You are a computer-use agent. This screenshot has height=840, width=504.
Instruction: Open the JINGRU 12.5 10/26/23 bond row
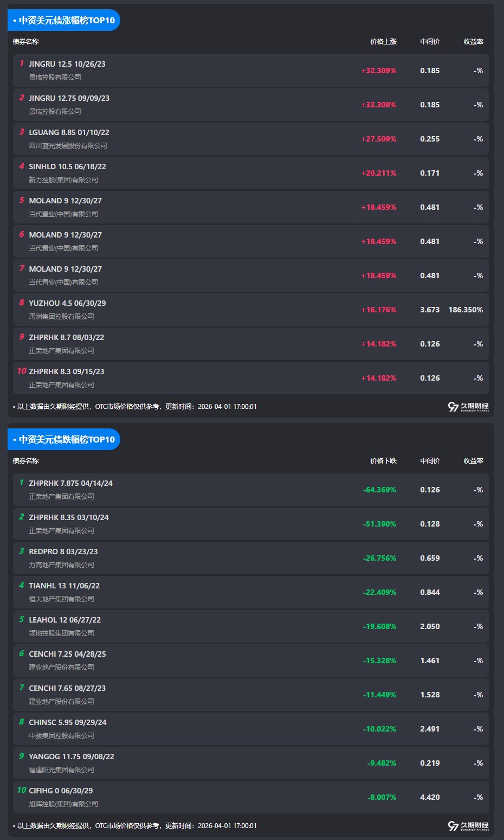coord(67,64)
